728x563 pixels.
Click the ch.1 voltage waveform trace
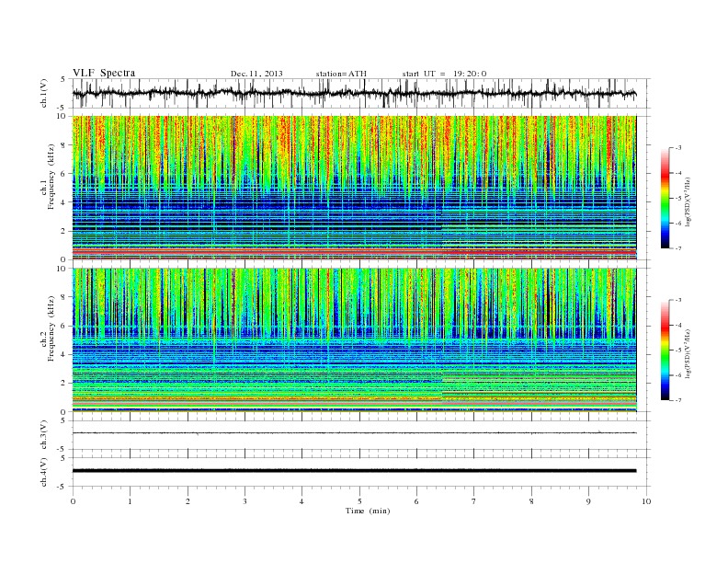tap(354, 93)
